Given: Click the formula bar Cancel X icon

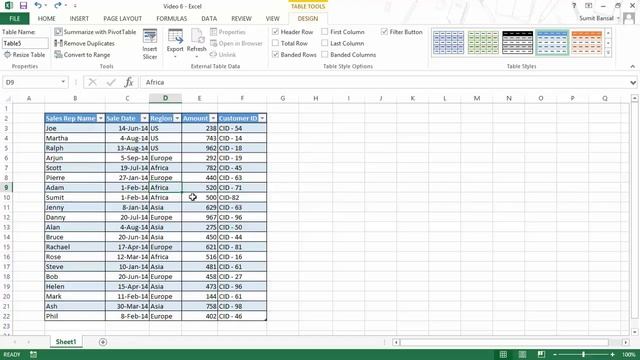Looking at the screenshot, I should coord(93,82).
